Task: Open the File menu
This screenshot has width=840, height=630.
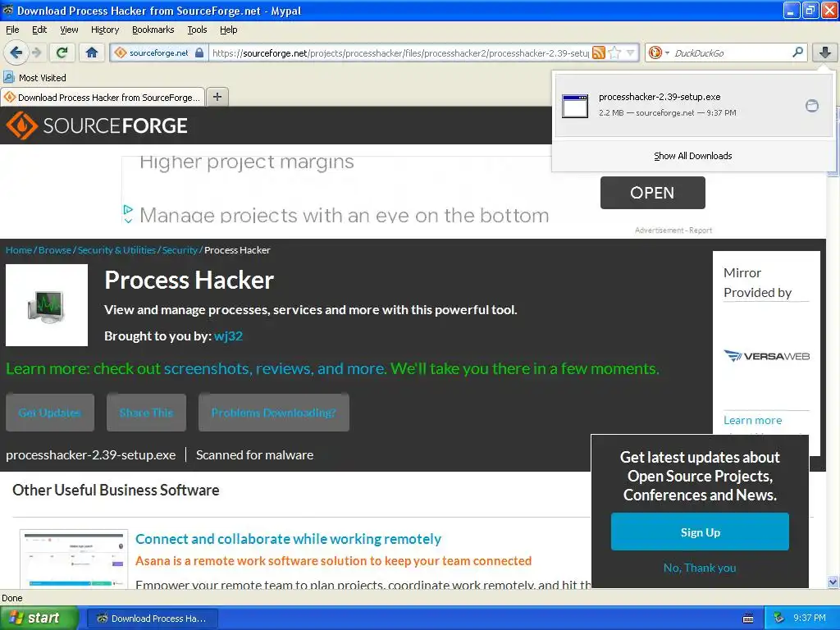Action: click(12, 30)
